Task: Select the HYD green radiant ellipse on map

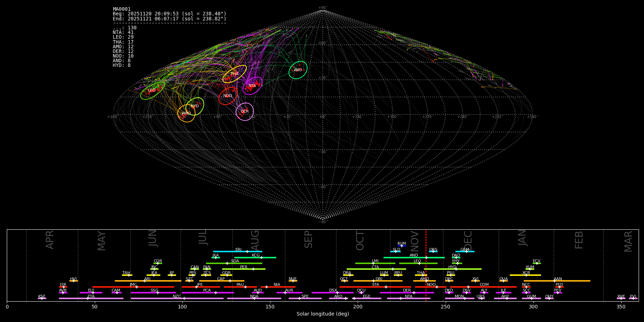Action: tap(195, 106)
